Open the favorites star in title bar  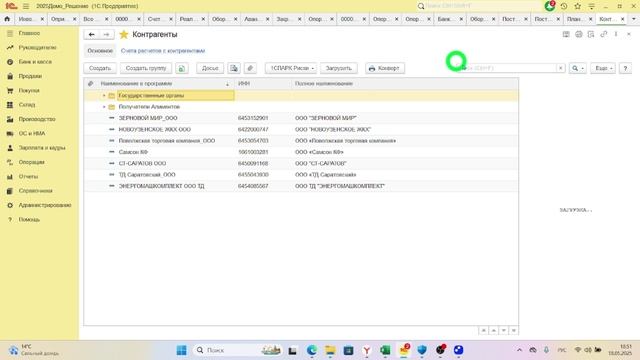pyautogui.click(x=578, y=6)
